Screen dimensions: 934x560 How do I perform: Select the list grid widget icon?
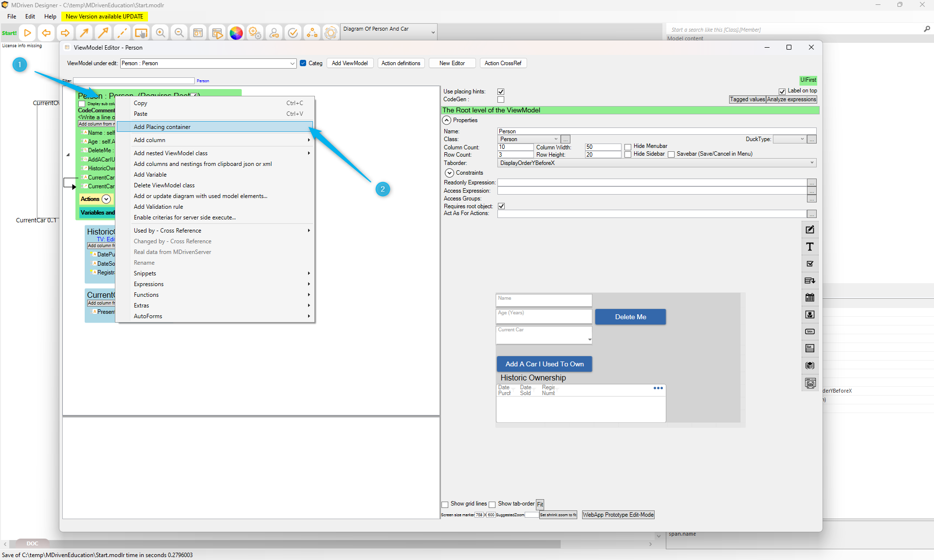tap(810, 348)
